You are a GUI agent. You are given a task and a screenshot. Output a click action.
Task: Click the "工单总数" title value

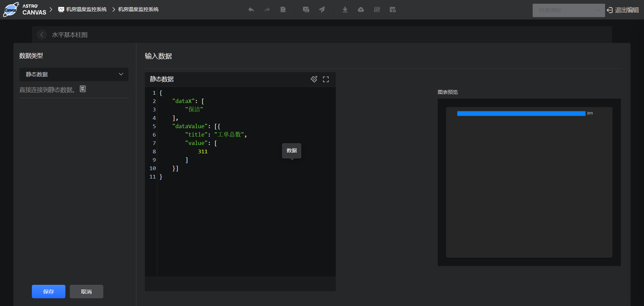(x=229, y=135)
